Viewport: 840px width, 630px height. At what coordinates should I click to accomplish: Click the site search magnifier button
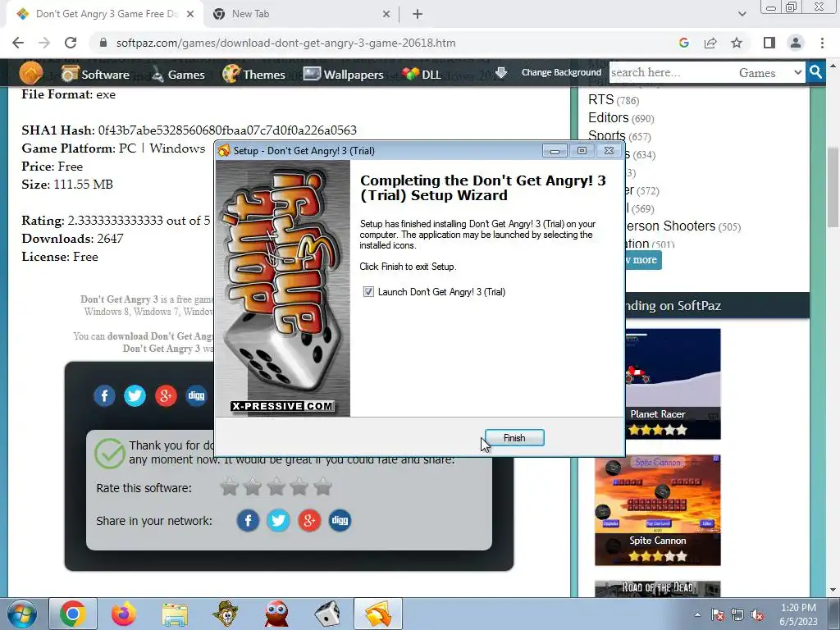815,72
